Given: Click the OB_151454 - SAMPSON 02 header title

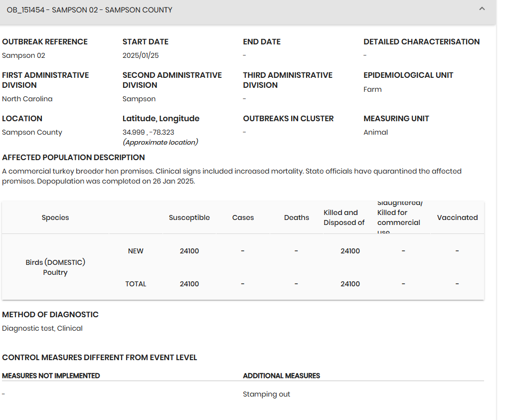Looking at the screenshot, I should pyautogui.click(x=89, y=10).
